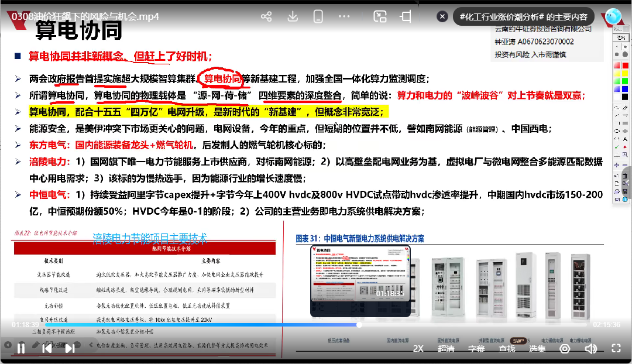Share the video with the share icon
This screenshot has width=632, height=364.
tap(266, 16)
